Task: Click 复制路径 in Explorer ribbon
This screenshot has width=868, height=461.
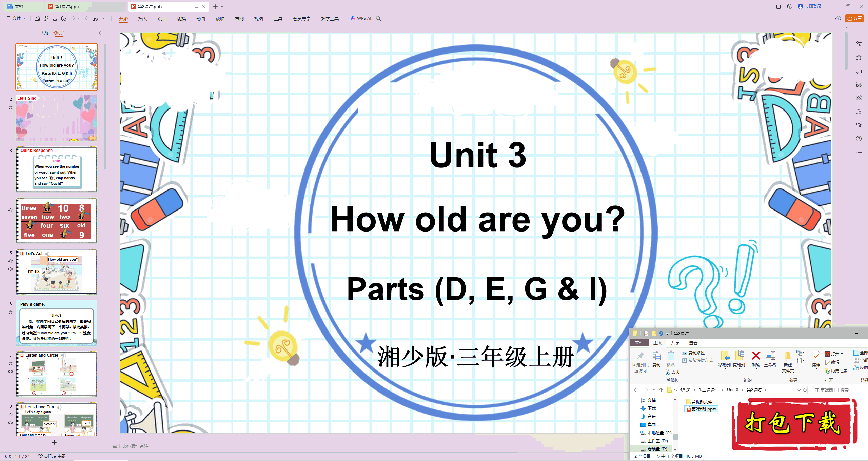Action: pyautogui.click(x=693, y=353)
